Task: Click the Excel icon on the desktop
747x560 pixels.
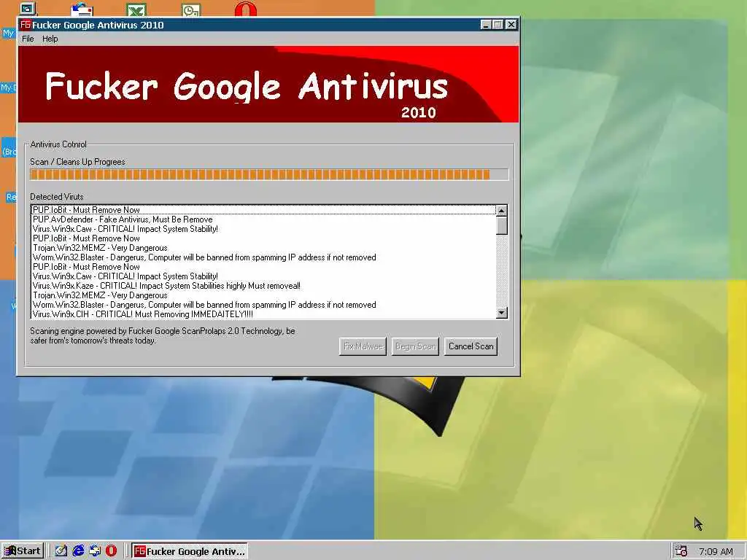Action: pos(136,9)
